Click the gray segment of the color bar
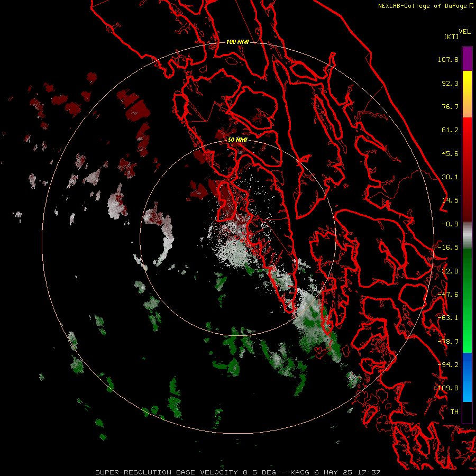476x476 pixels. click(467, 235)
